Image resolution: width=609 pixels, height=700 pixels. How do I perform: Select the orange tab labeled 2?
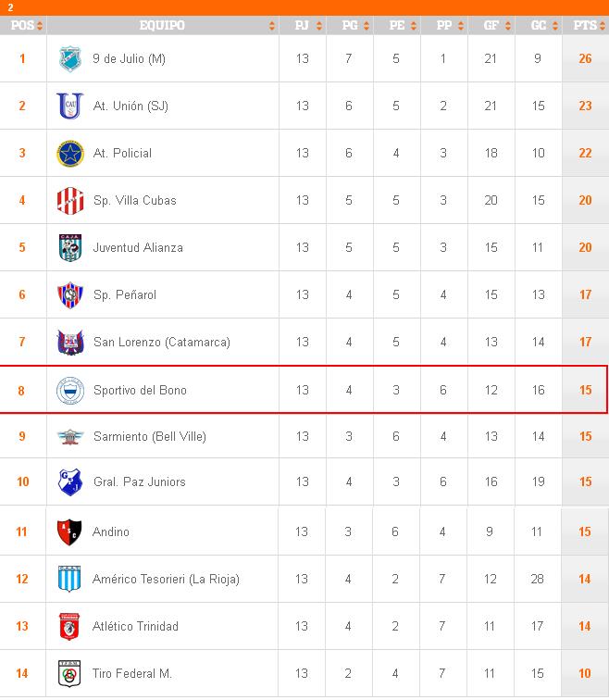click(10, 7)
